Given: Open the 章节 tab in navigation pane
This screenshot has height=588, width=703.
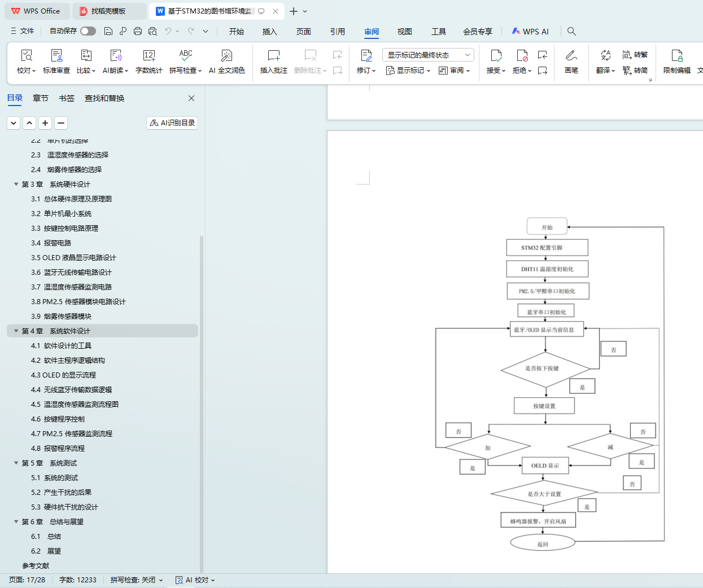Looking at the screenshot, I should coord(41,98).
